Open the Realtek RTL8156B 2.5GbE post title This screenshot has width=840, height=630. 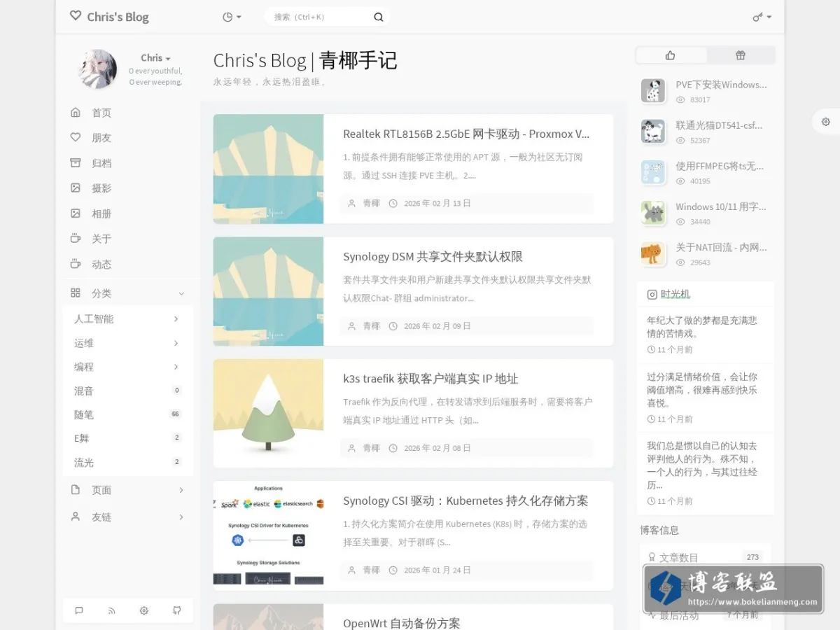click(466, 134)
